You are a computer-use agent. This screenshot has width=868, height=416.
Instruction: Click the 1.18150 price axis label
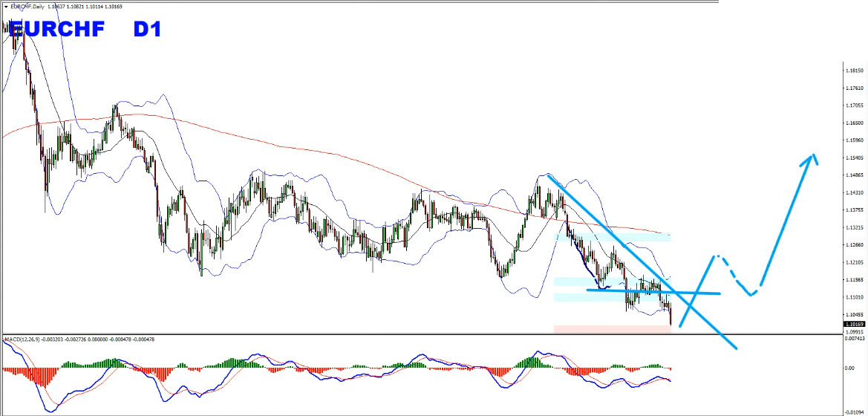point(854,71)
